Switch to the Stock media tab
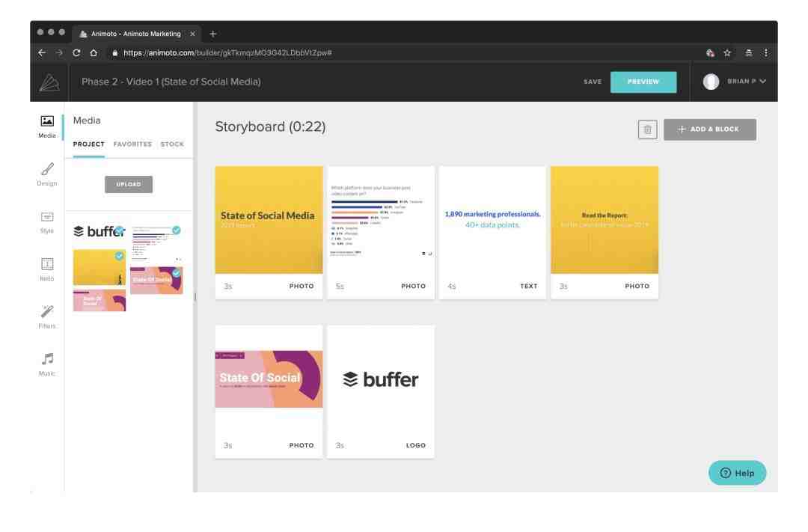Screen dimensions: 808x532 click(x=172, y=144)
